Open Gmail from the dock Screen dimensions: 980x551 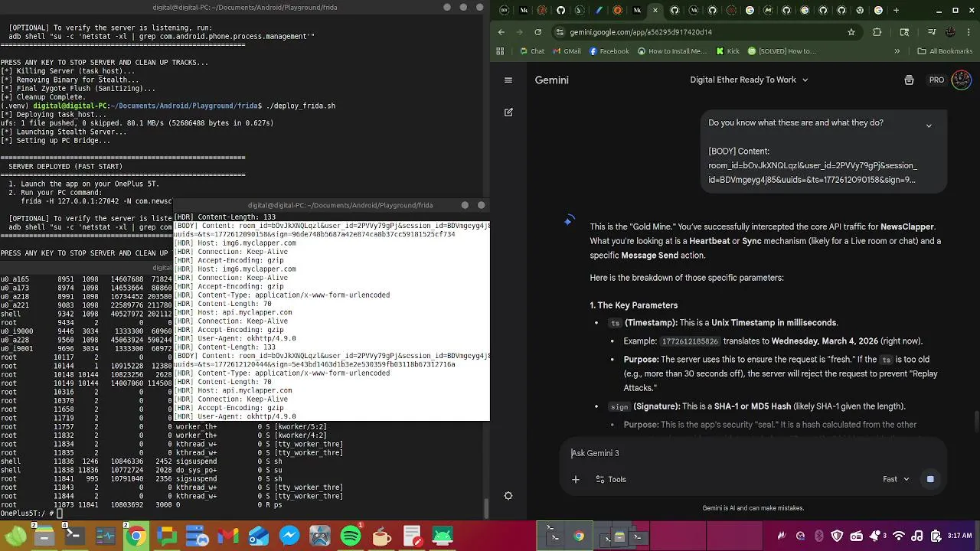[x=228, y=536]
